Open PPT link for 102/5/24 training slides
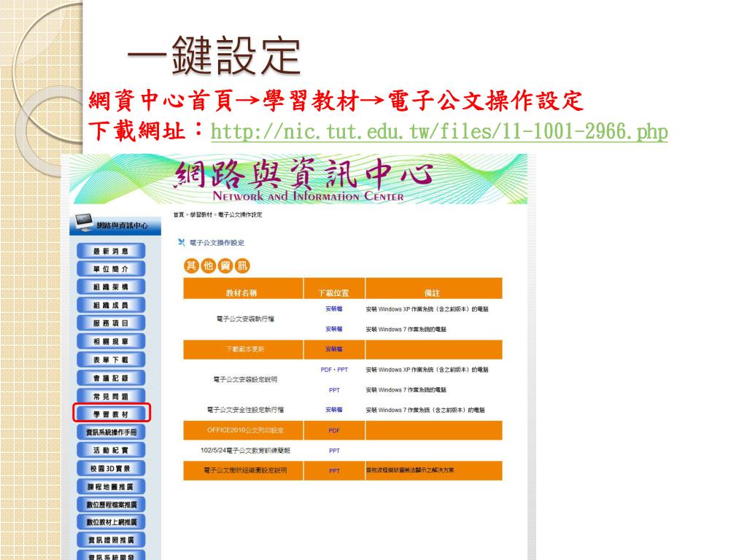Viewport: 747px width, 560px height. coord(334,451)
